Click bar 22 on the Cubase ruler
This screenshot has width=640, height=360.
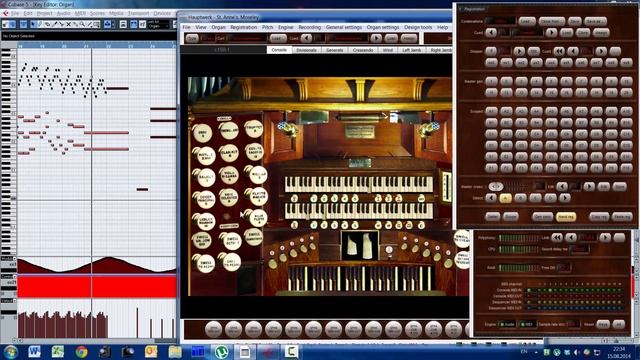[108, 47]
